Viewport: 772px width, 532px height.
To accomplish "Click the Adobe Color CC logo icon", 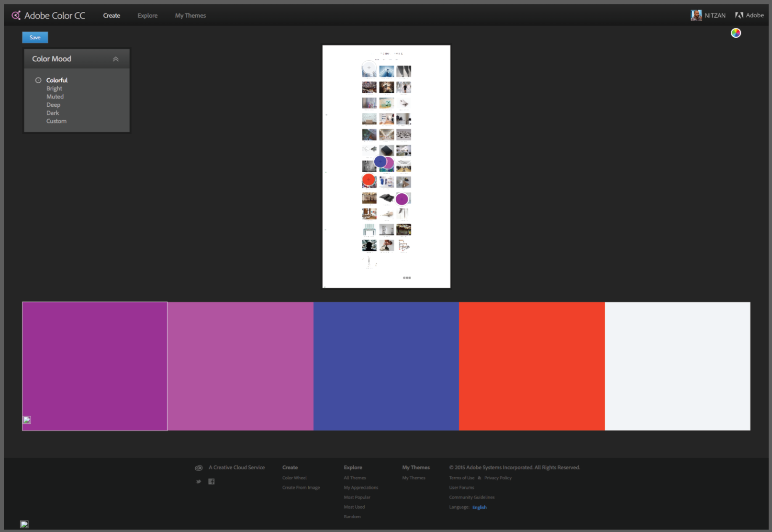I will coord(16,15).
